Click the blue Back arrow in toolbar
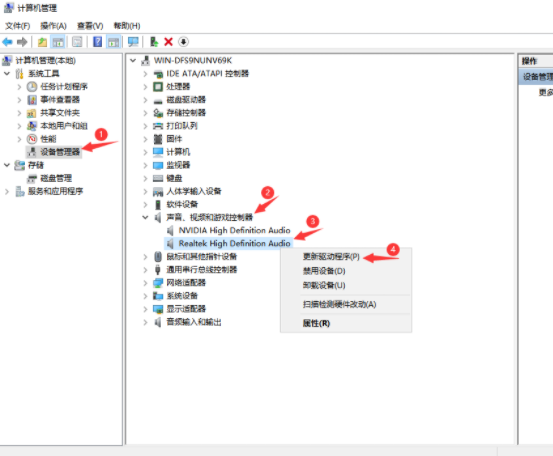The height and width of the screenshot is (456, 553). [7, 42]
